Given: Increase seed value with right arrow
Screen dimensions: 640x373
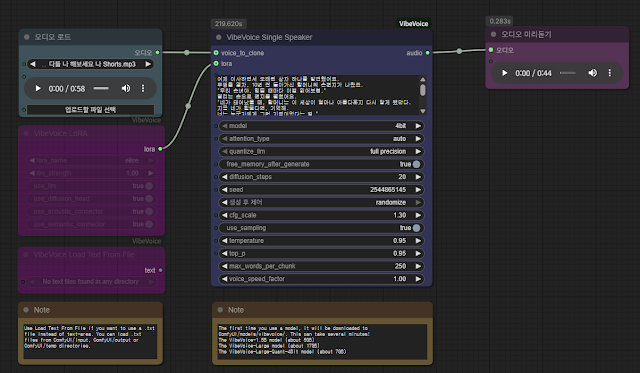Looking at the screenshot, I should pos(418,190).
